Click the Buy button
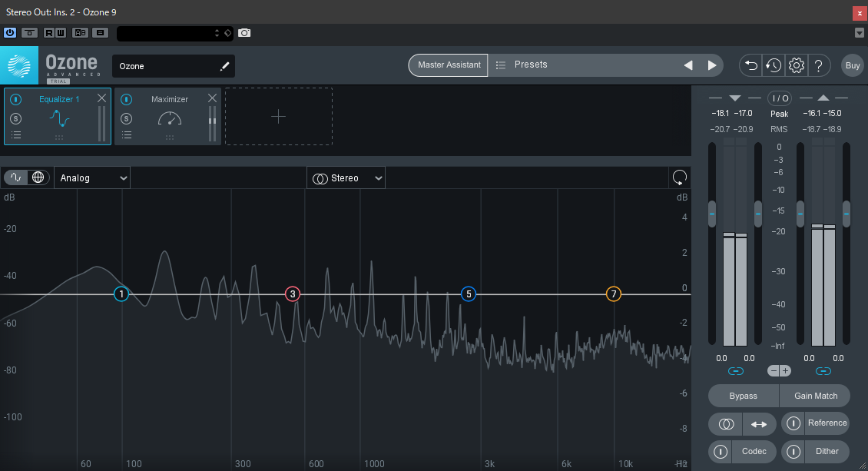The width and height of the screenshot is (868, 471). 853,65
